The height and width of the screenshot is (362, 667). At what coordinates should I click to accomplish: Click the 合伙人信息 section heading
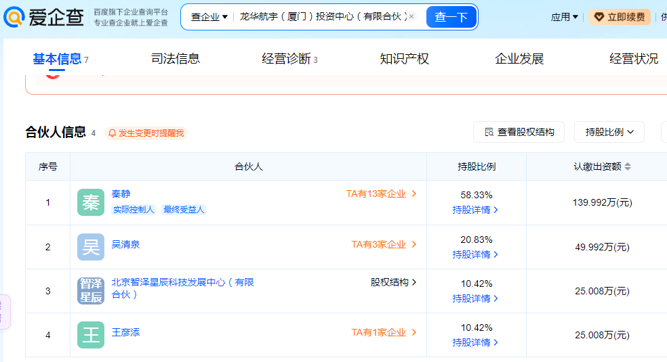[x=56, y=132]
